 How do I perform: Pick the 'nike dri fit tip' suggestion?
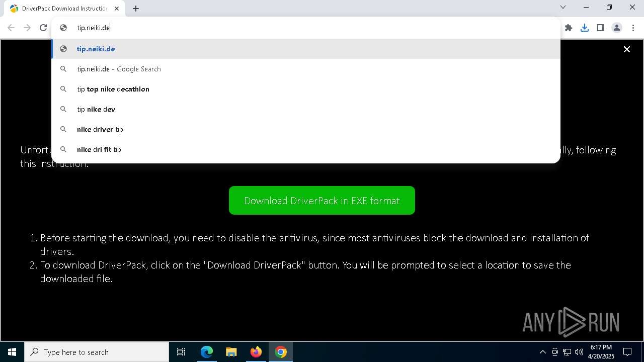point(306,149)
